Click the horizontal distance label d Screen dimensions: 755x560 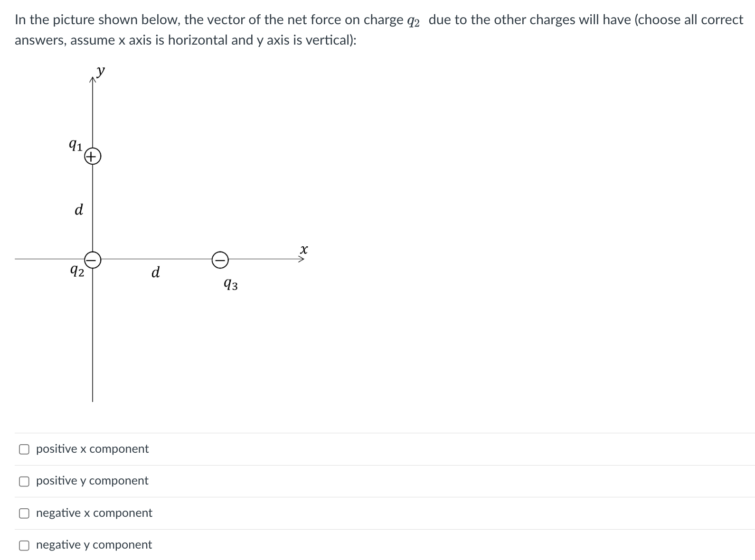point(155,272)
